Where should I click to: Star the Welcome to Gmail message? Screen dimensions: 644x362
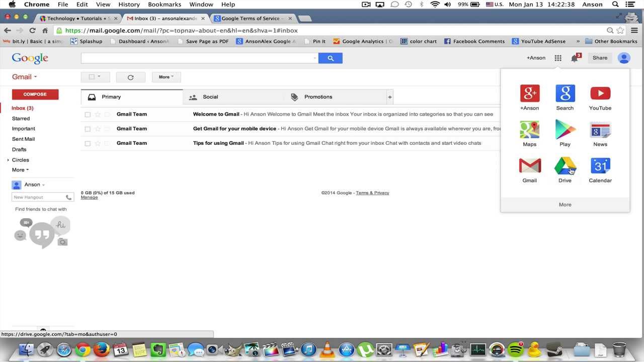point(98,114)
